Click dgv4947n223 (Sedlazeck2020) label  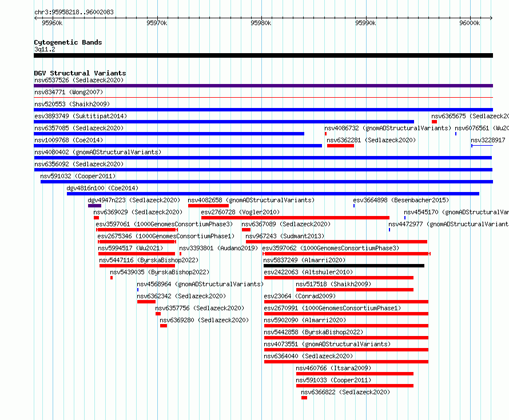pyautogui.click(x=134, y=200)
